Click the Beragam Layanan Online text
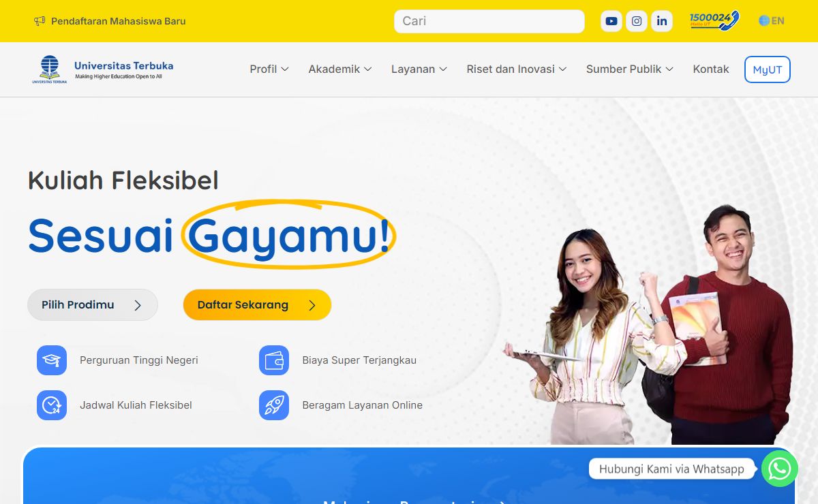Image resolution: width=818 pixels, height=504 pixels. (x=363, y=405)
